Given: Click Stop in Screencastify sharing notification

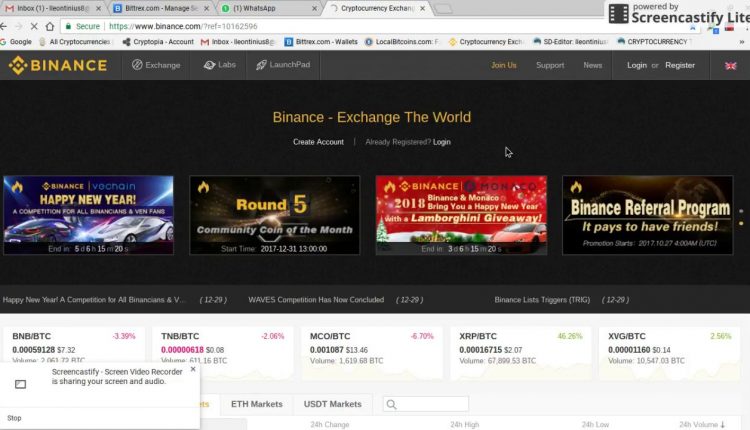Looking at the screenshot, I should pos(14,418).
